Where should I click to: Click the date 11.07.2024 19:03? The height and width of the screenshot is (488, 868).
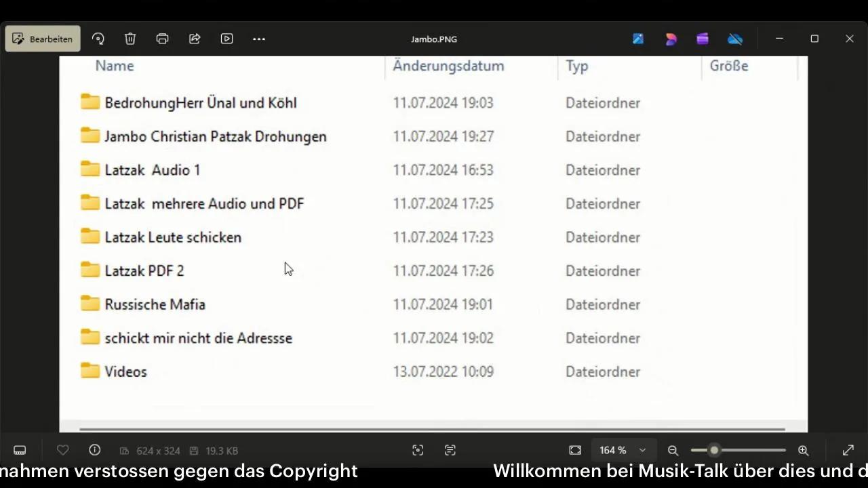click(443, 103)
